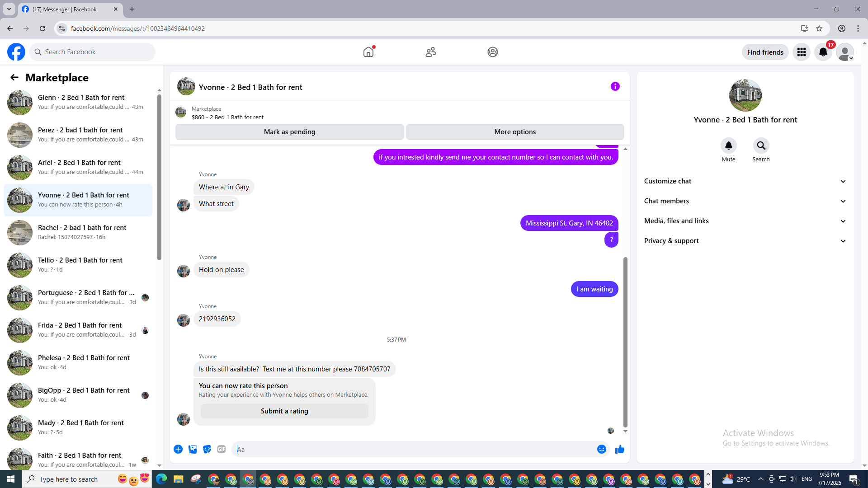
Task: Click the Mississippi St, Gary address message
Action: [x=569, y=223]
